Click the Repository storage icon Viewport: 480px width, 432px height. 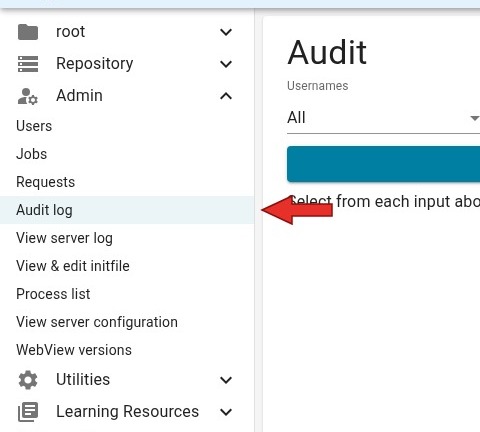[28, 64]
